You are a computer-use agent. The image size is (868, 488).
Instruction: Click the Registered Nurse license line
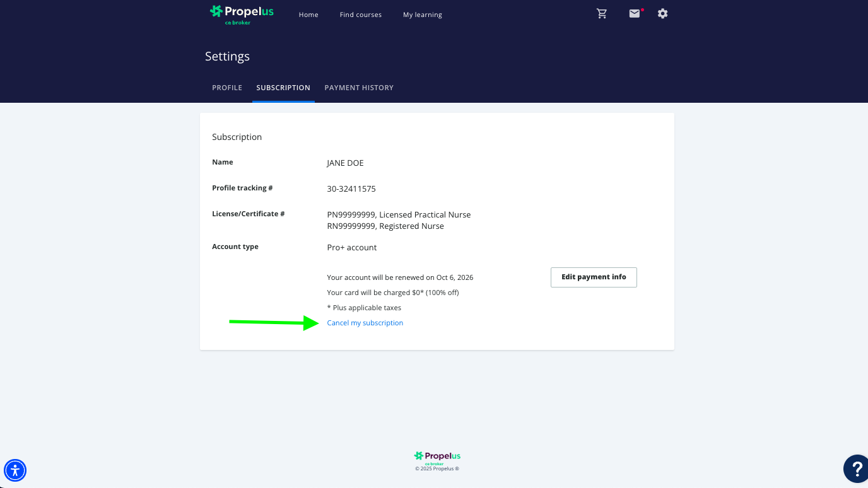[385, 226]
